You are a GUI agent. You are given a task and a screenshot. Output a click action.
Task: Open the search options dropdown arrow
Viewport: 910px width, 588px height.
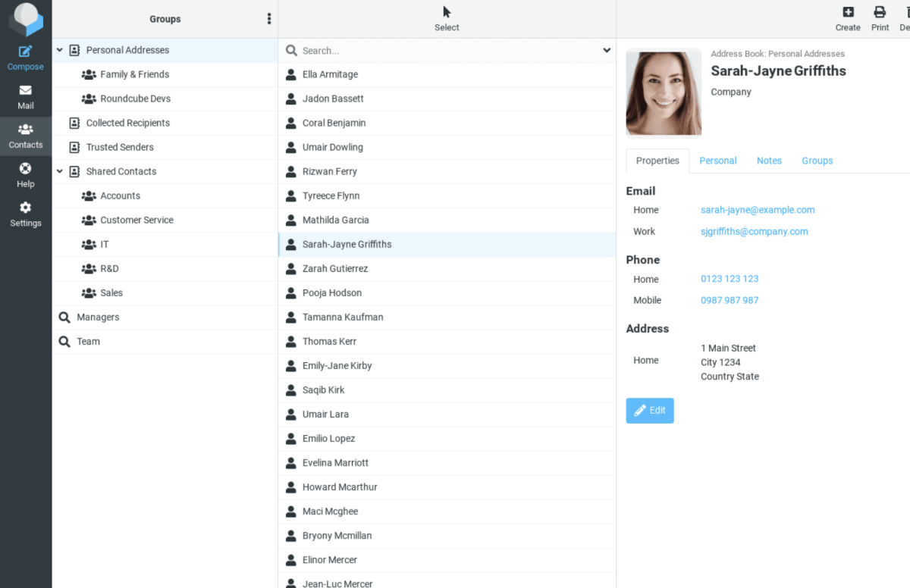(x=607, y=51)
